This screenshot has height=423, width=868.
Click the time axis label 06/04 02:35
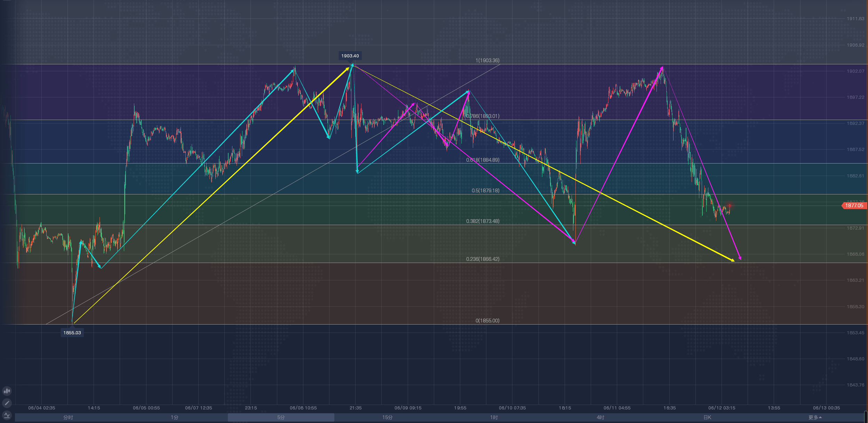tap(42, 408)
